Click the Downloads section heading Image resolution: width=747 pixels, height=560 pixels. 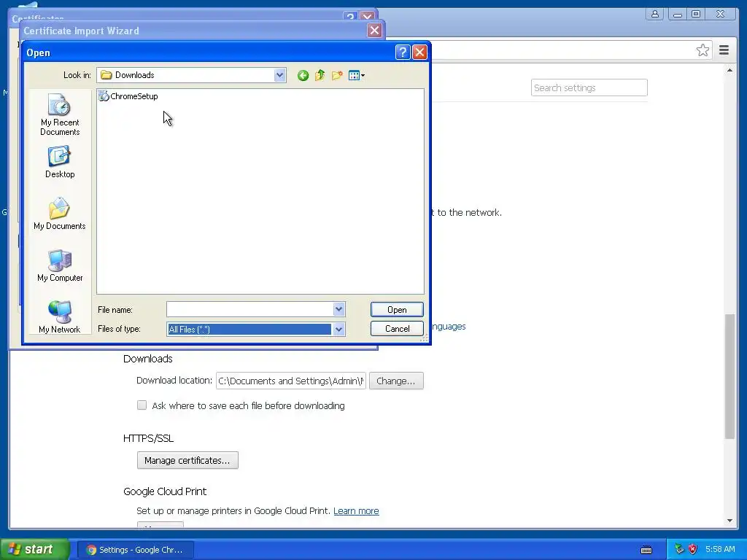(147, 359)
